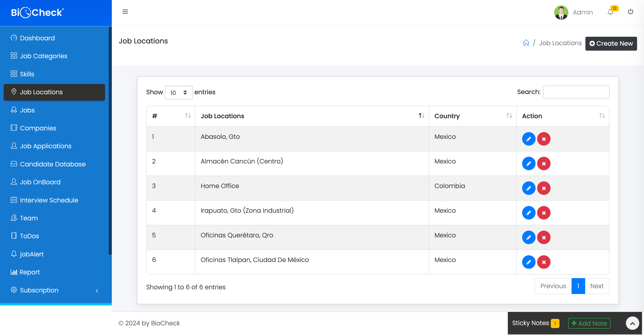
Task: Open the Skills section
Action: click(x=54, y=74)
